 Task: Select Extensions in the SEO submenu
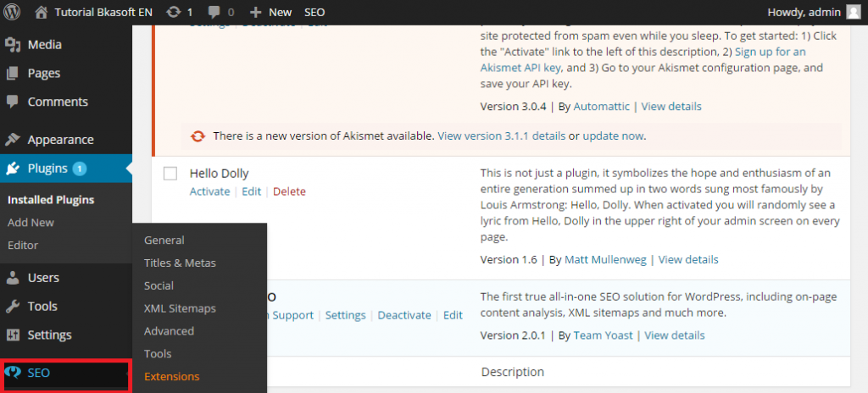[x=172, y=376]
